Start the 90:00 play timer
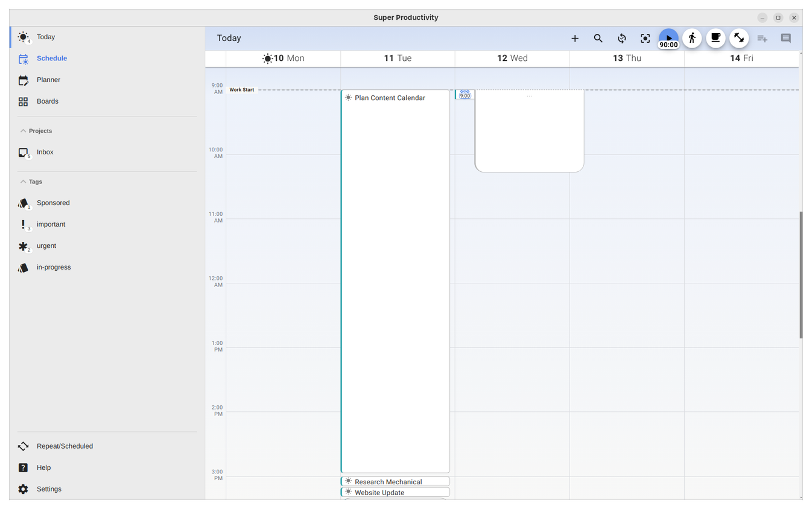The image size is (812, 509). click(668, 38)
